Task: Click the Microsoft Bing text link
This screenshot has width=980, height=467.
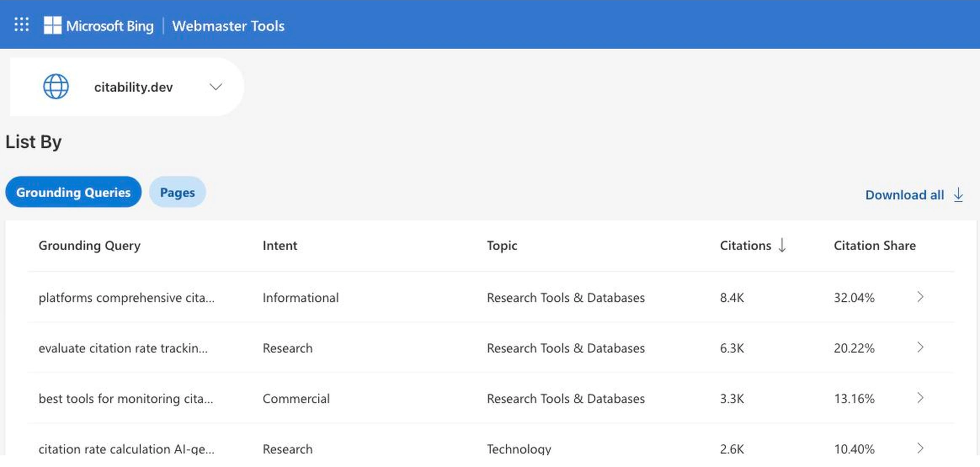Action: (110, 26)
